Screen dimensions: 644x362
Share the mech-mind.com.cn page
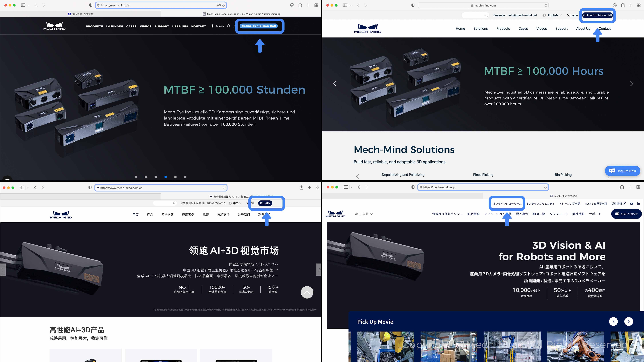302,188
